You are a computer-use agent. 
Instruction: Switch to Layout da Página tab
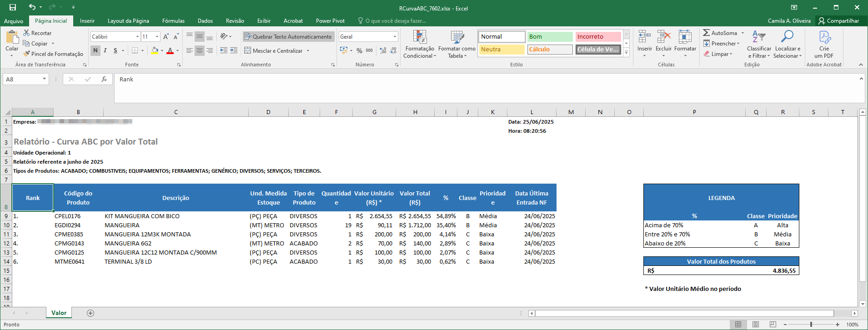point(128,21)
